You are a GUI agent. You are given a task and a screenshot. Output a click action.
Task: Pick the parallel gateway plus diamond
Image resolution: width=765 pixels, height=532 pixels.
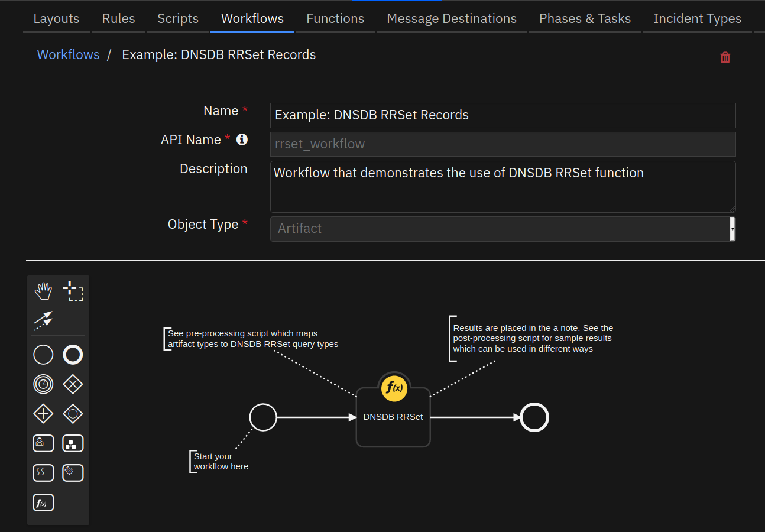point(43,414)
